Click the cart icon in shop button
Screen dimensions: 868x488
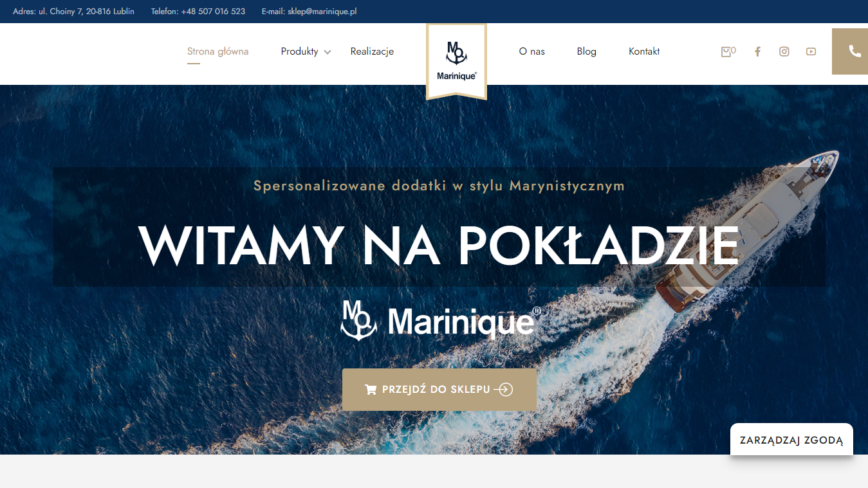tap(371, 390)
